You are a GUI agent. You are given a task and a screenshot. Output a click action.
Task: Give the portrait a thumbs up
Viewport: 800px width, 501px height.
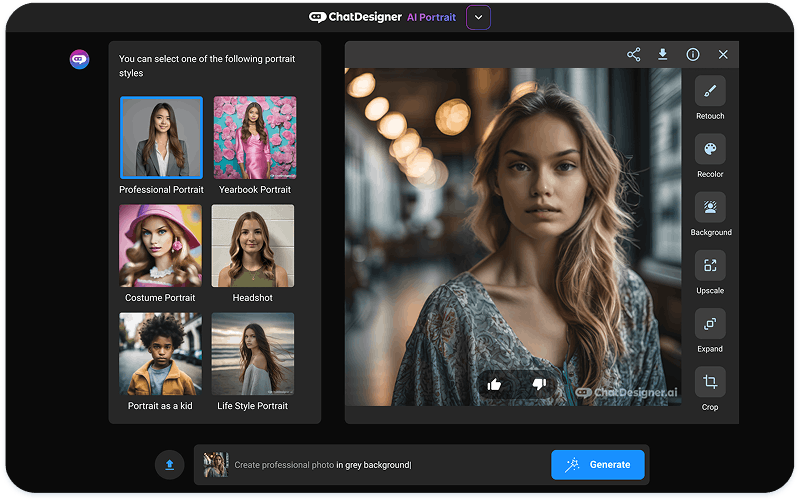pyautogui.click(x=494, y=384)
